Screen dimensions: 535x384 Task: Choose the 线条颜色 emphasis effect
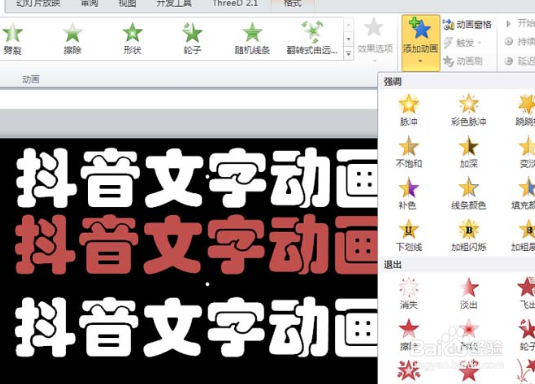(x=468, y=194)
